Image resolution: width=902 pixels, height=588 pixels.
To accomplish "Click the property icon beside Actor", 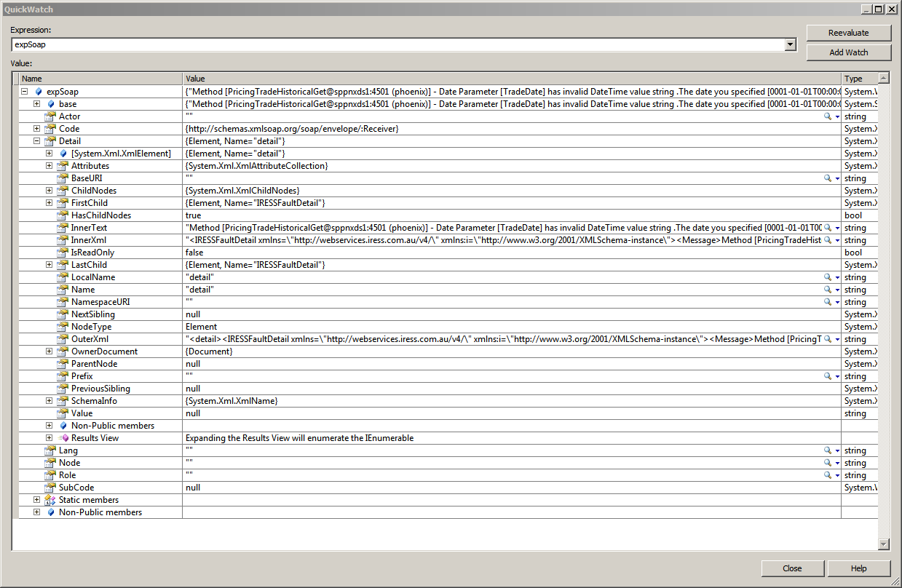I will tap(50, 116).
